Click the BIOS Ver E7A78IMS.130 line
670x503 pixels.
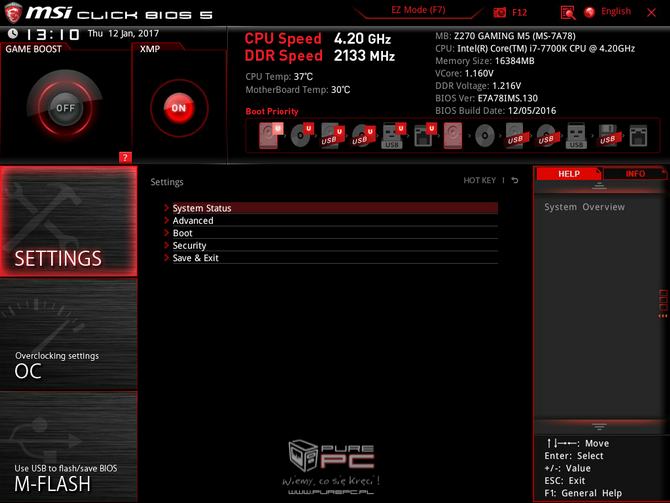click(x=486, y=98)
